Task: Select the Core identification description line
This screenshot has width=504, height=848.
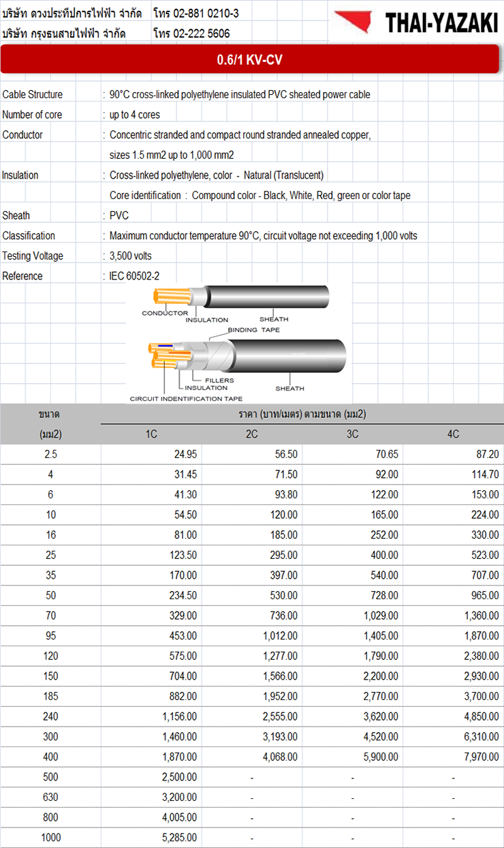Action: [260, 196]
